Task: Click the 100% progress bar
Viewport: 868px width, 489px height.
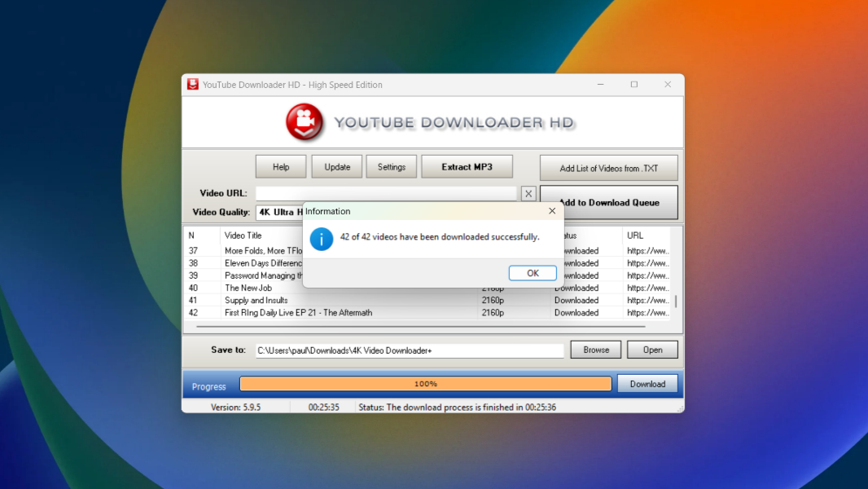Action: pyautogui.click(x=425, y=383)
